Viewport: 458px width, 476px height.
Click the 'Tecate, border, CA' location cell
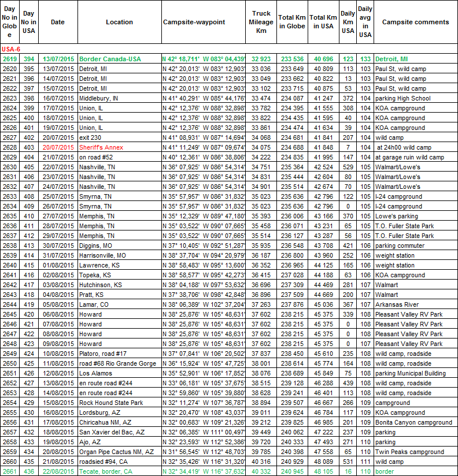tap(106, 471)
